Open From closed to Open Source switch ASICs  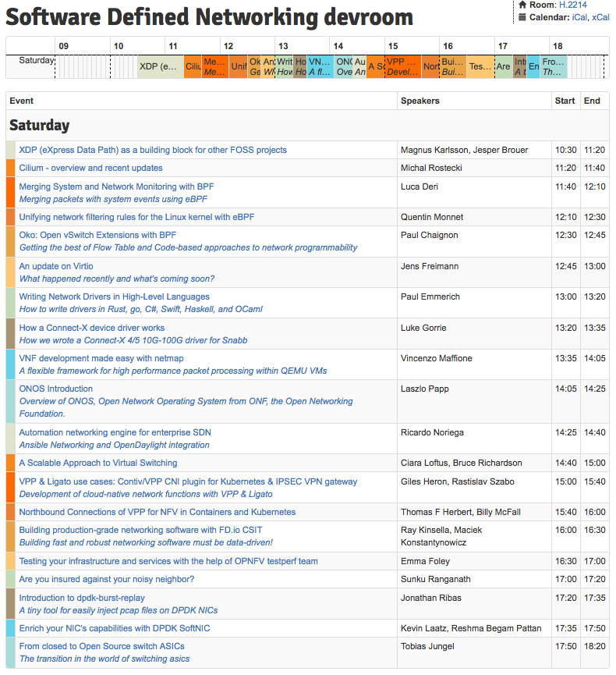tap(101, 646)
